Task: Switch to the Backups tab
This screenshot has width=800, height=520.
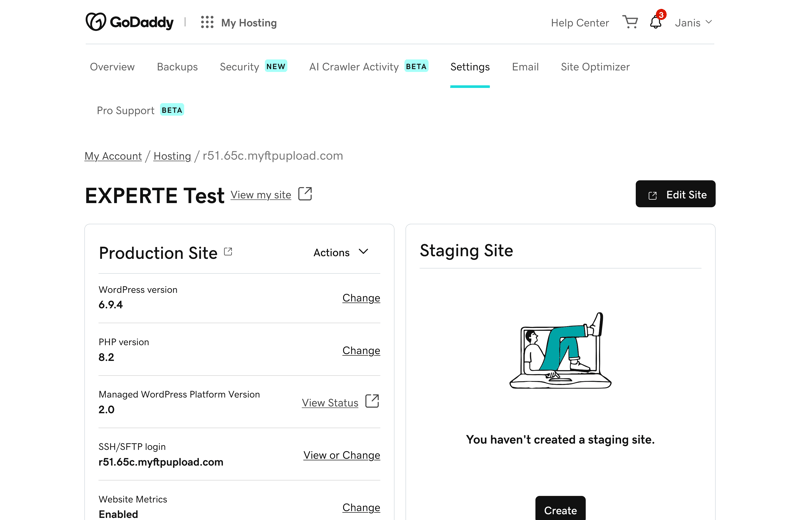Action: click(x=177, y=67)
